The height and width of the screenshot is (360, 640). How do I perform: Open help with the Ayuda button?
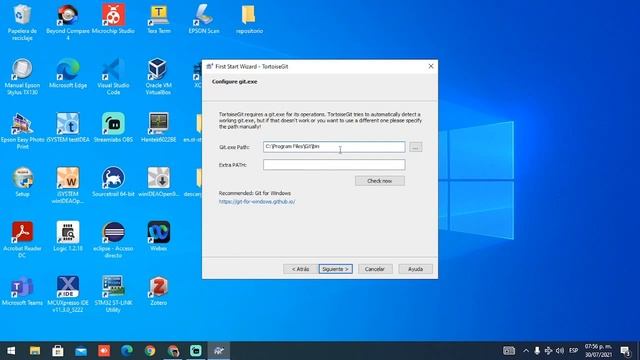tap(416, 269)
